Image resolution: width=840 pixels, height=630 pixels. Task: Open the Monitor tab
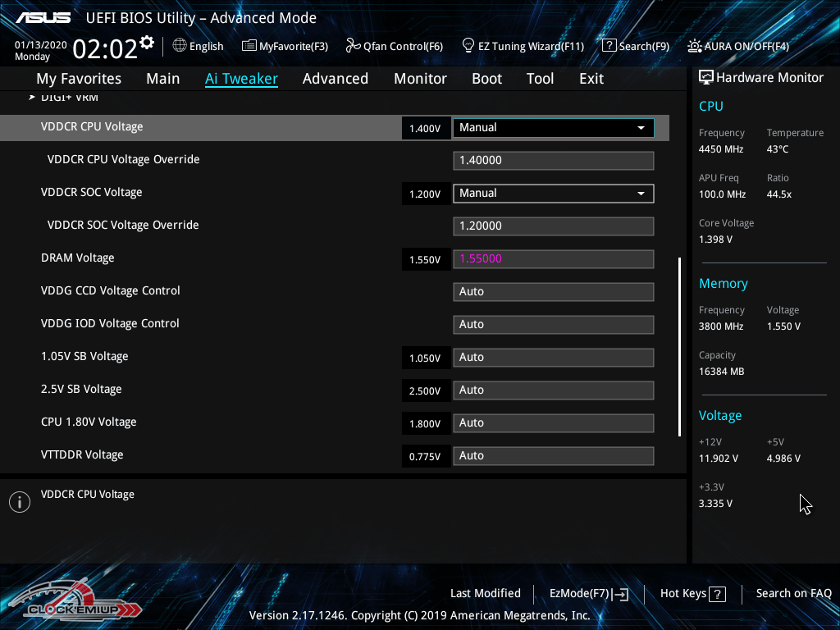coord(420,79)
